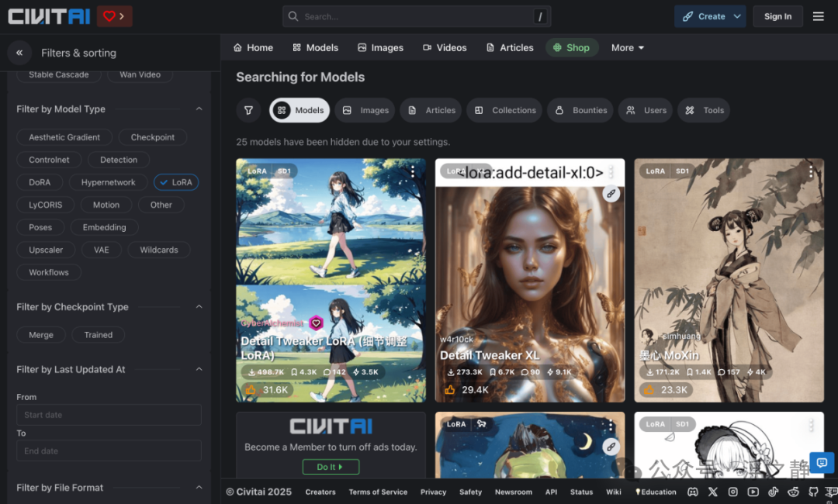The width and height of the screenshot is (838, 504).
Task: Click the Discord icon in the footer
Action: [x=693, y=492]
